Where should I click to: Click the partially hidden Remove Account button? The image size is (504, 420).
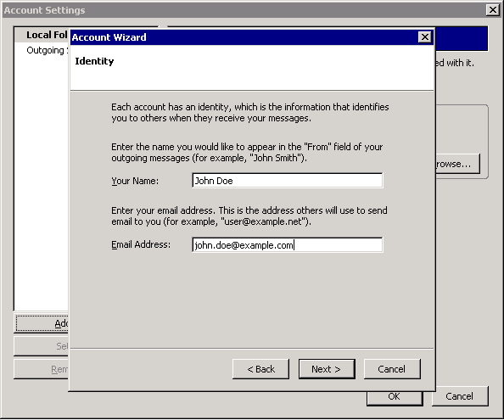click(x=41, y=369)
